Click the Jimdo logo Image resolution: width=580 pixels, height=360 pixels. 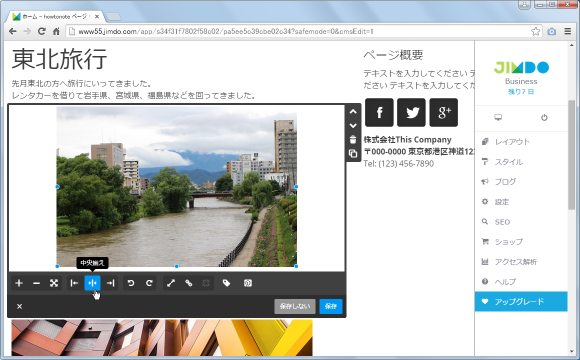tap(521, 68)
